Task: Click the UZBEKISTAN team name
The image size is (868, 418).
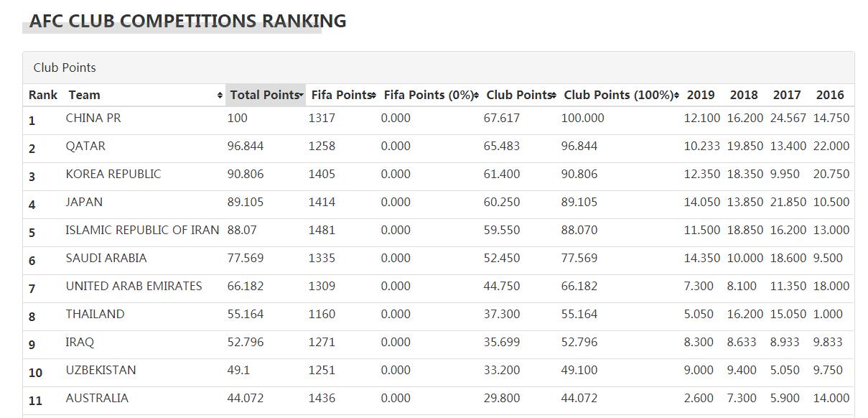Action: click(x=101, y=370)
